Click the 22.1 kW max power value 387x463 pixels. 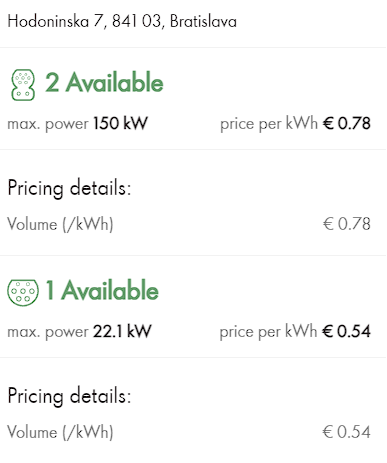point(122,331)
